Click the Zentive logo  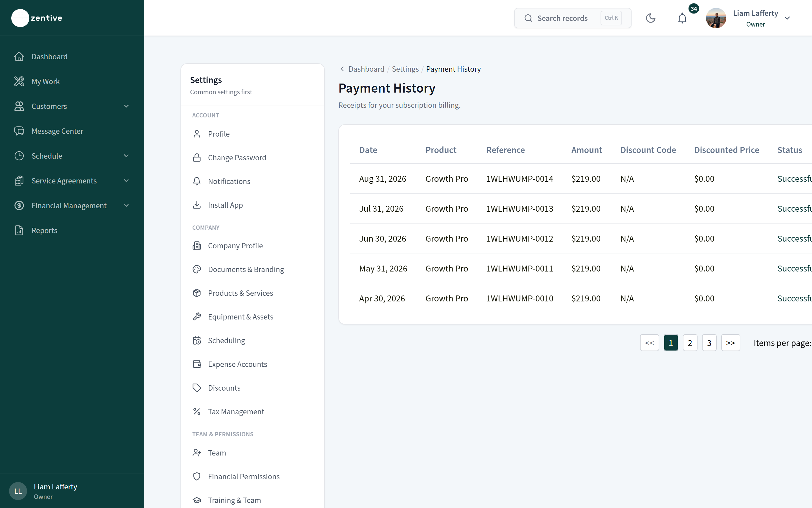pos(37,18)
